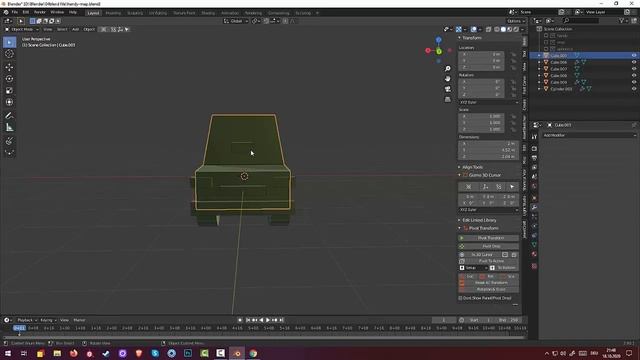Enable Don't Show Panel Pivot Drop checkbox
This screenshot has height=360, width=640.
click(x=460, y=298)
